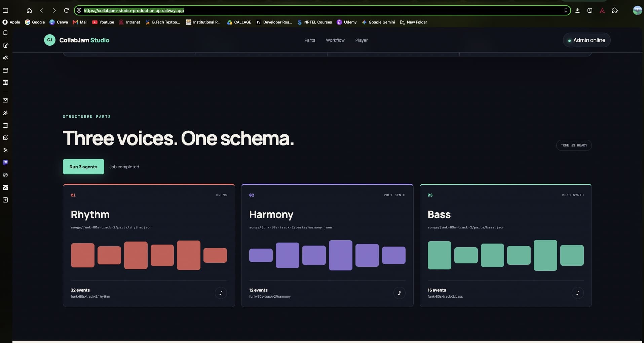Click the CollabJam CJ logo icon
Screen dimensions: 644x343
tap(50, 40)
